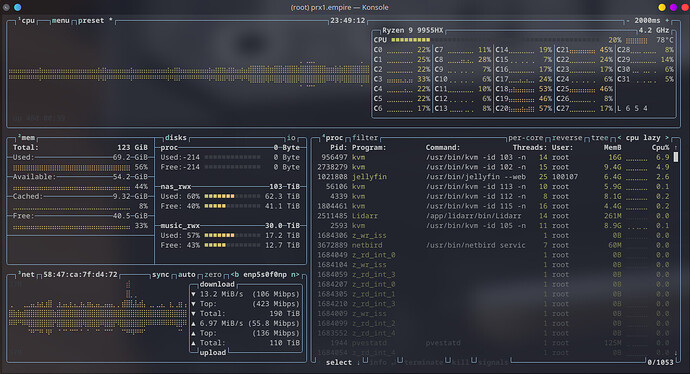Open the btop menu
The image size is (690, 374).
[61, 21]
